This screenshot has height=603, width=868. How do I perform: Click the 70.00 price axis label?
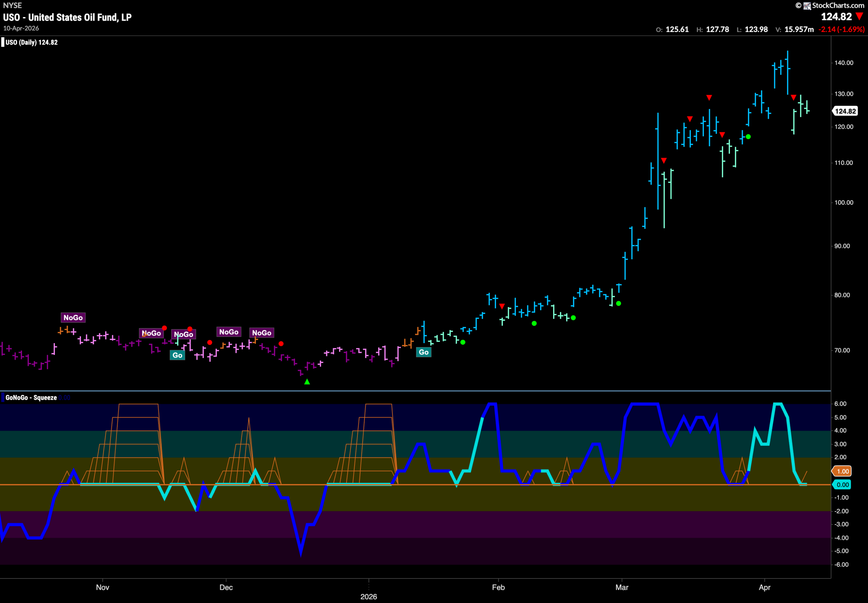842,350
